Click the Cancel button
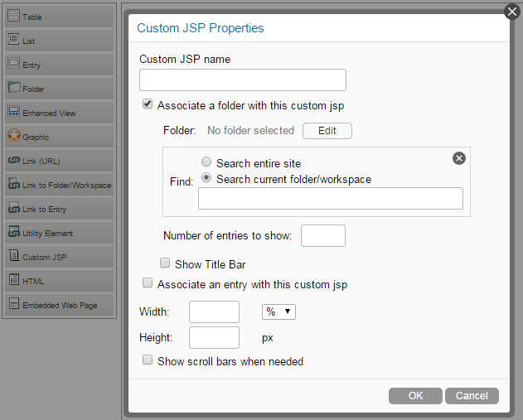Viewport: 523px width, 420px height. 472,396
